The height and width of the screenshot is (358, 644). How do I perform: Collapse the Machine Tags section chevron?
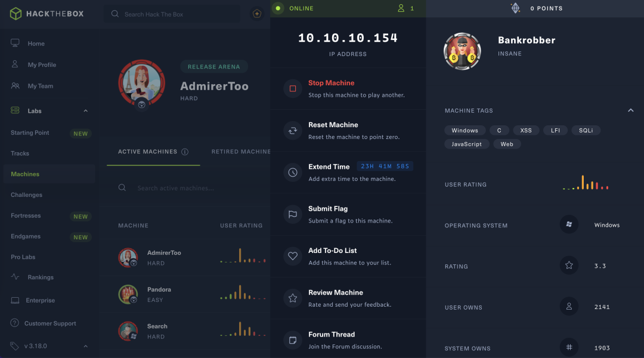630,110
